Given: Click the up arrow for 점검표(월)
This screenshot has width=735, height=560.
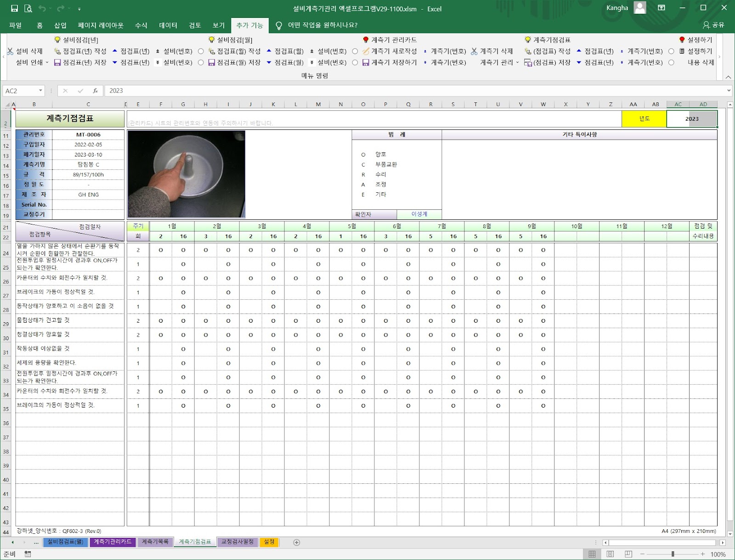Looking at the screenshot, I should pyautogui.click(x=269, y=51).
